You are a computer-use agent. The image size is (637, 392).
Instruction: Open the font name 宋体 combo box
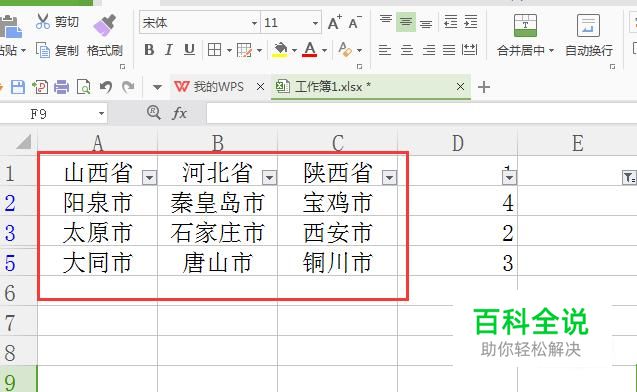point(199,22)
